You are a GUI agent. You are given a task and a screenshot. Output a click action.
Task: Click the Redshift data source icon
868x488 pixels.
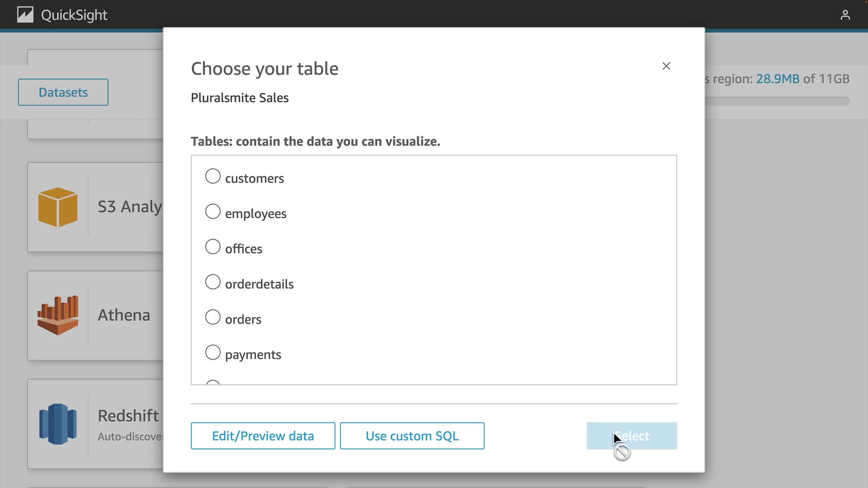58,424
